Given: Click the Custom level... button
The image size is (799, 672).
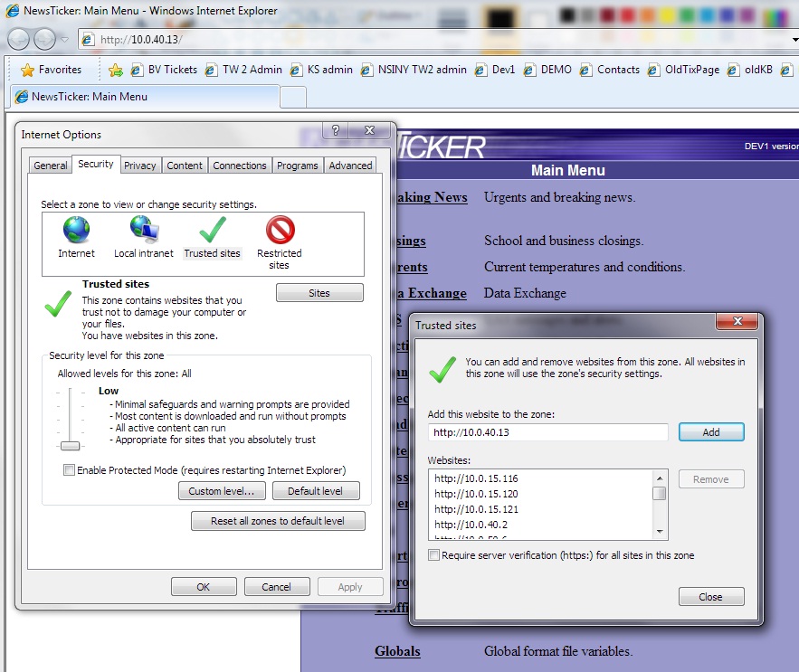Looking at the screenshot, I should point(222,491).
